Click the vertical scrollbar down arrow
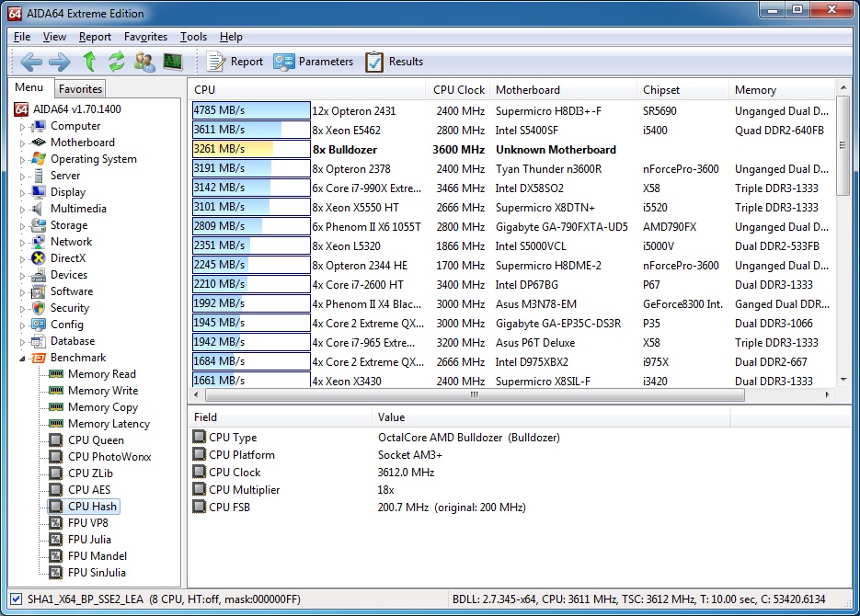The image size is (860, 616). (x=843, y=380)
